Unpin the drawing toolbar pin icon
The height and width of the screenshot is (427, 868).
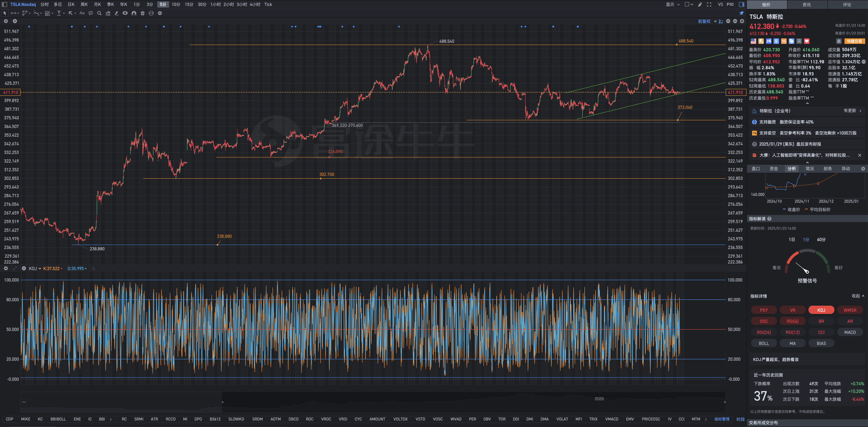coord(741,13)
